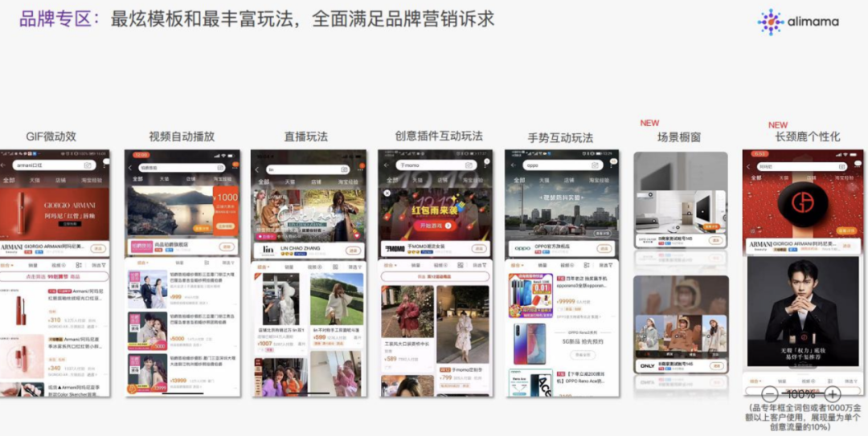This screenshot has height=436, width=868.
Task: Click the zoom out minus icon
Action: (x=769, y=394)
